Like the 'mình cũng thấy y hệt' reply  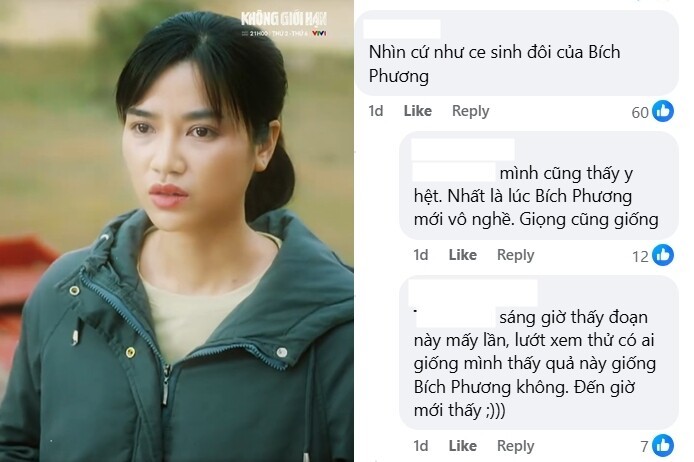(x=463, y=255)
